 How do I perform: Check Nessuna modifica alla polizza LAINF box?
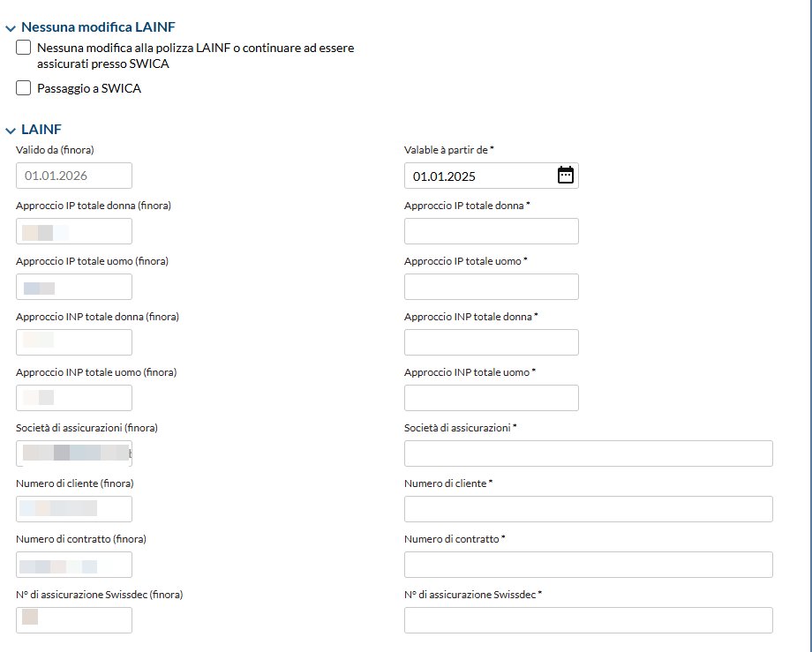coord(23,48)
